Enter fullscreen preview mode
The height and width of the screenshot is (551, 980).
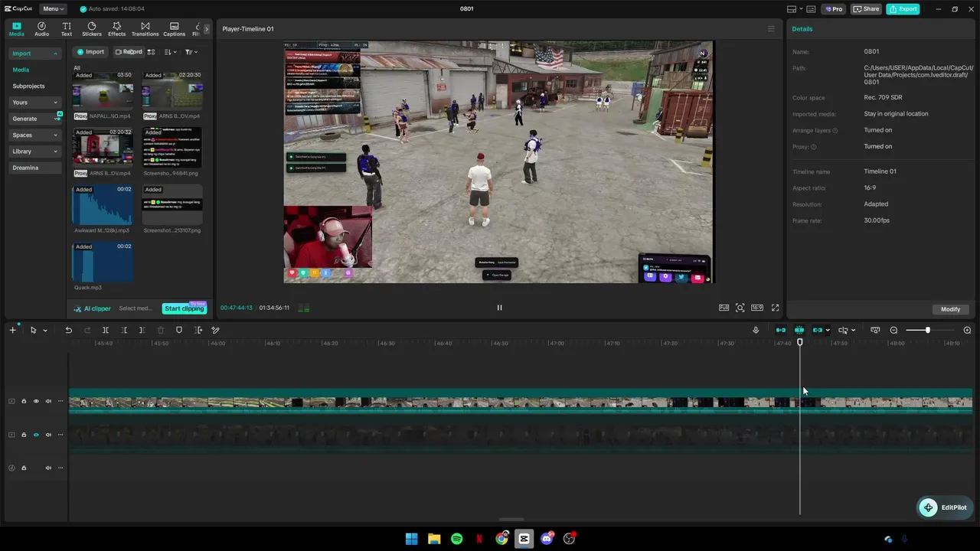pos(775,308)
